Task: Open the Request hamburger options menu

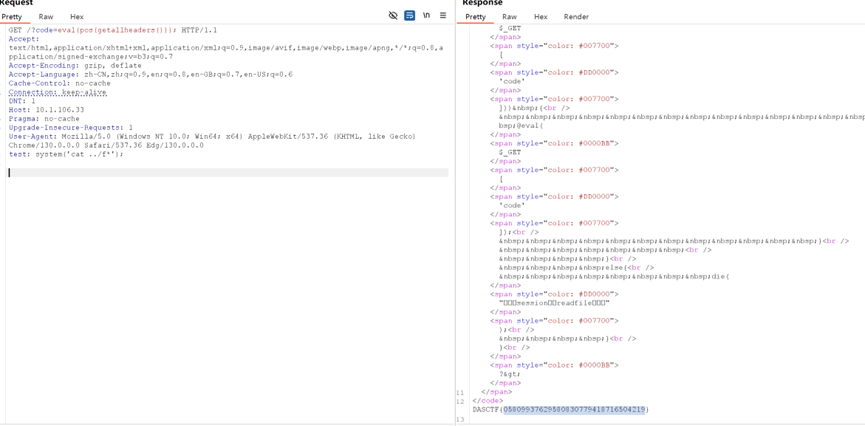Action: pos(442,16)
